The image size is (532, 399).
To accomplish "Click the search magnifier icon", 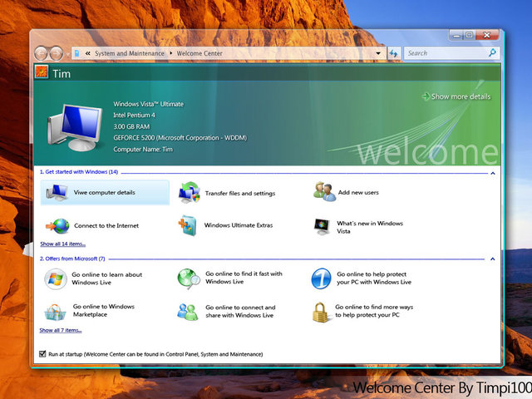I will [493, 52].
